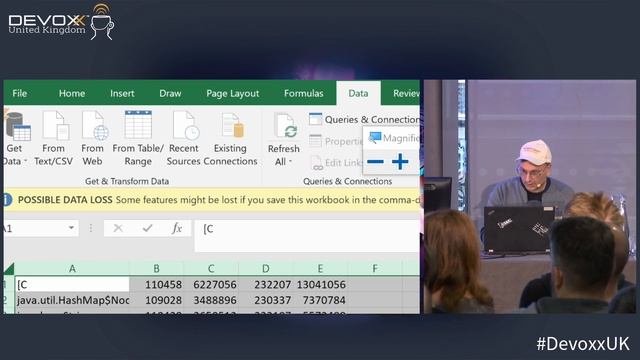The image size is (640, 360).
Task: Click cell with value 6227056
Action: (x=211, y=284)
